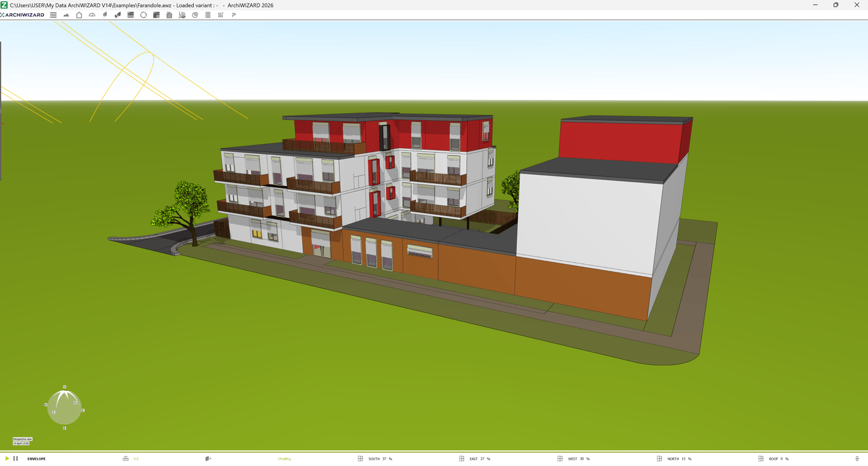This screenshot has width=868, height=466.
Task: Click the window icon beside SOUTH
Action: 361,458
